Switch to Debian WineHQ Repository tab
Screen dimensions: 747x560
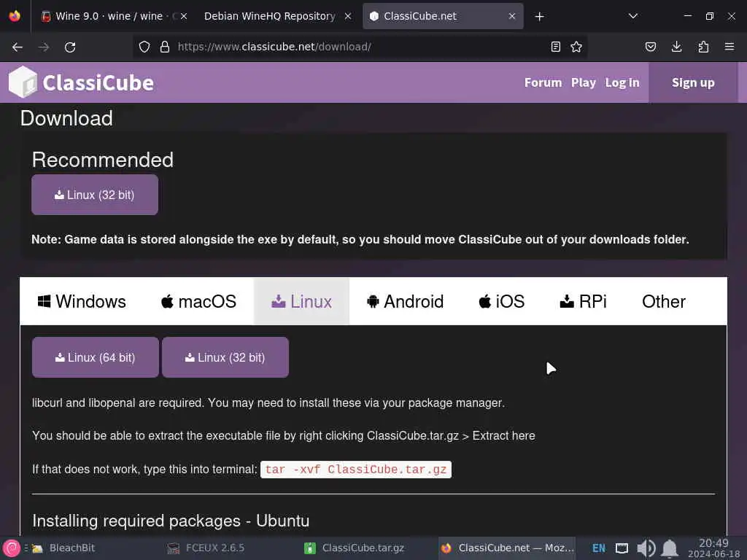[270, 16]
